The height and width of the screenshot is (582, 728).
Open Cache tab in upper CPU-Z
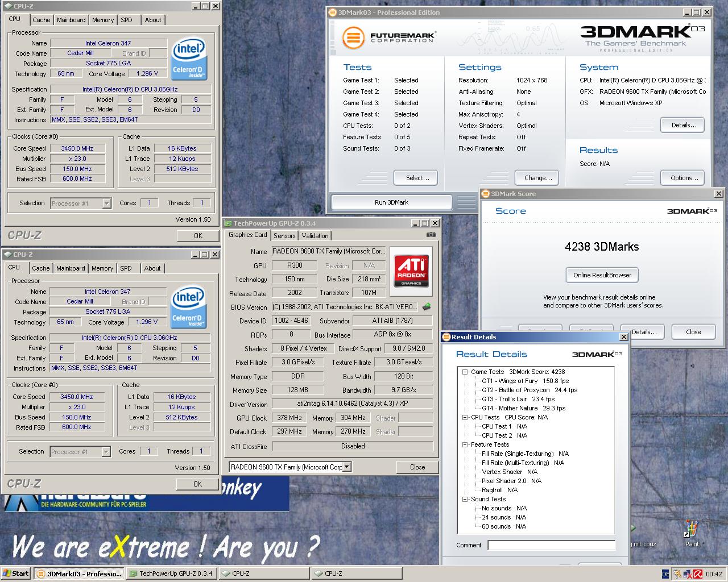point(41,20)
